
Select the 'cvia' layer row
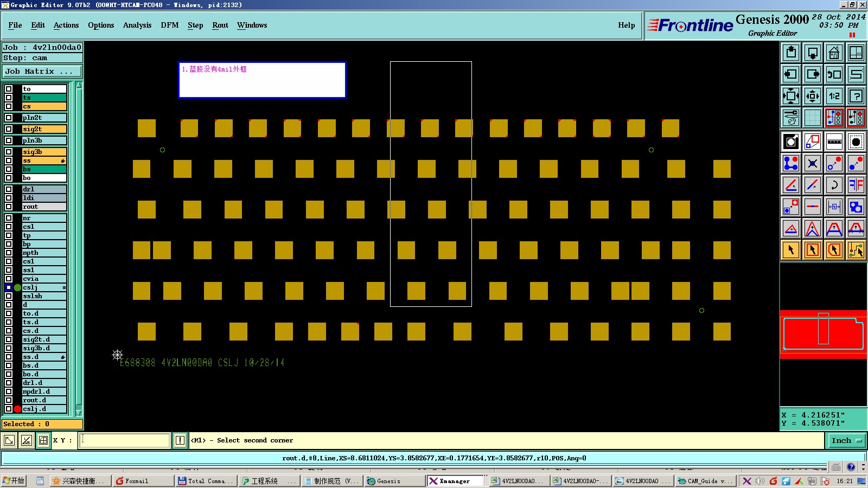click(44, 279)
